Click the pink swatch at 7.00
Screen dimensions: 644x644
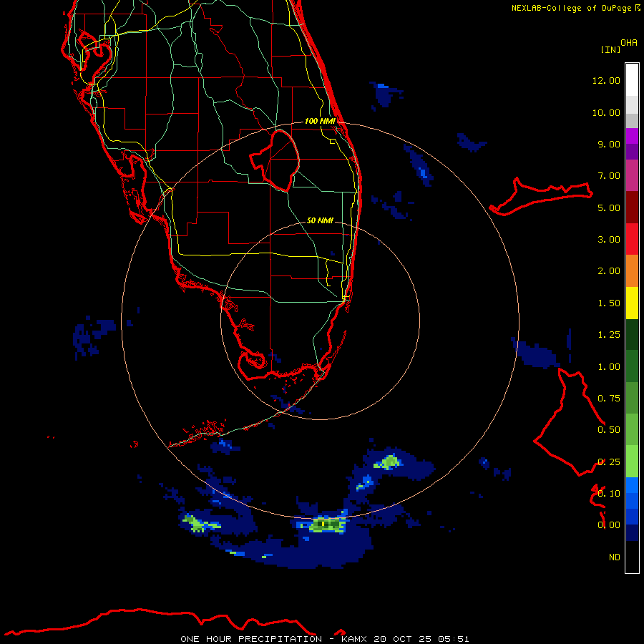[632, 175]
